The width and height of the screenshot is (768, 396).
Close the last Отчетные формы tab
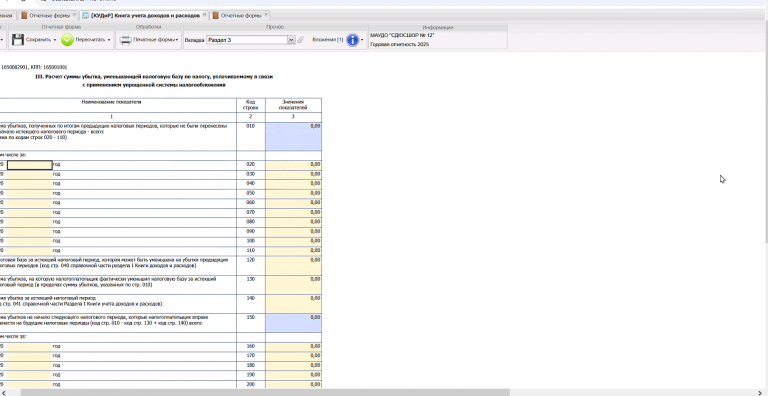[266, 15]
